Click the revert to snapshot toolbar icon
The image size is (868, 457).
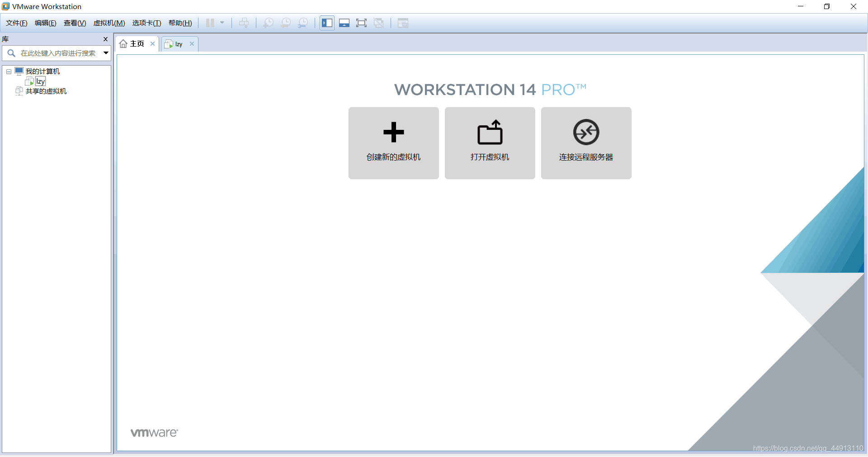[286, 23]
